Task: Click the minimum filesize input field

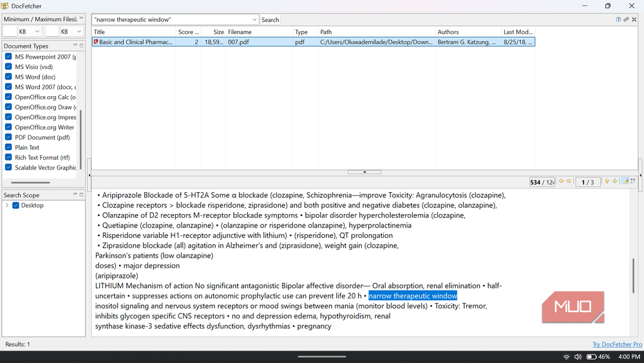Action: (x=10, y=31)
